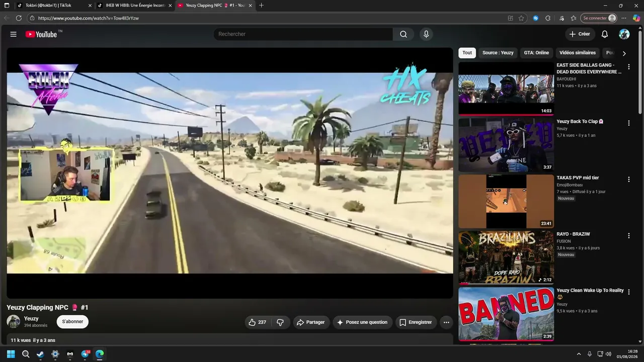
Task: Open the Windows Start menu
Action: tap(11, 354)
